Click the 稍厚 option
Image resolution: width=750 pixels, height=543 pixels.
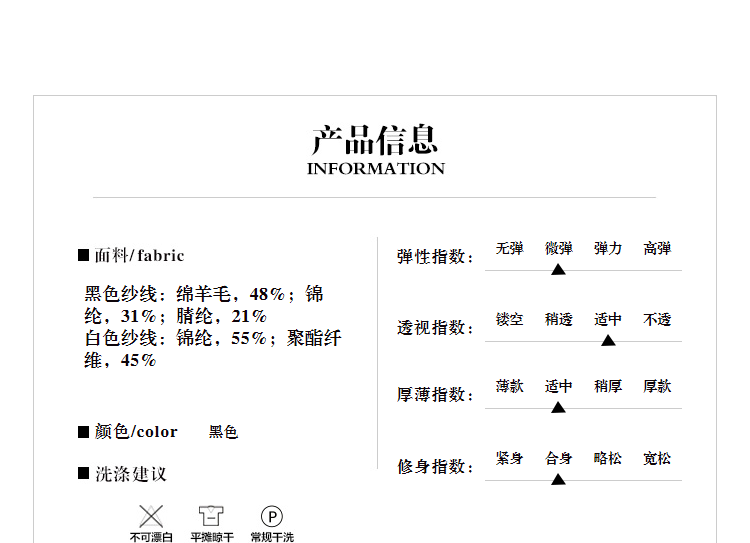pos(608,386)
